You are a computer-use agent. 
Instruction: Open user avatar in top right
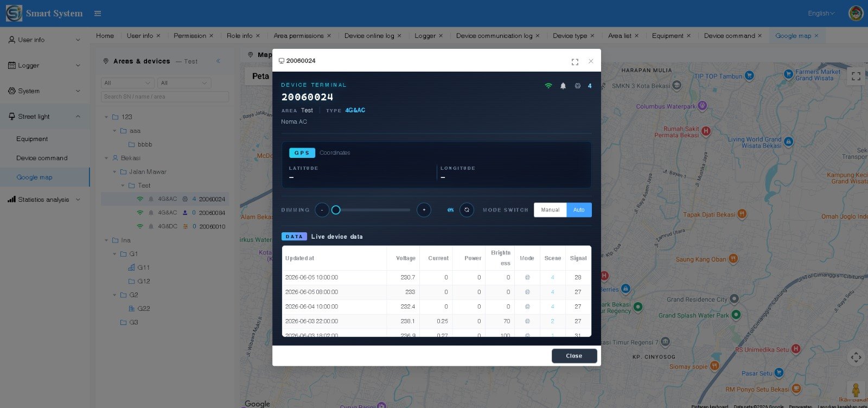pos(856,14)
